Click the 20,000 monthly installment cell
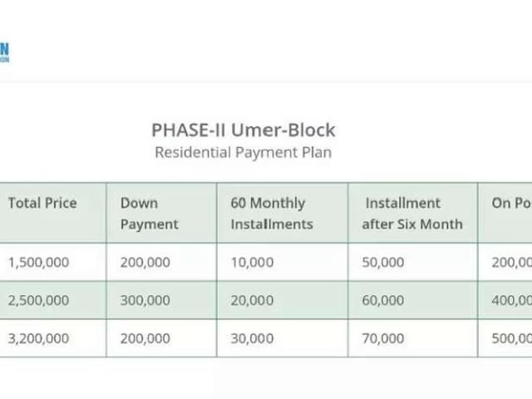 (252, 300)
